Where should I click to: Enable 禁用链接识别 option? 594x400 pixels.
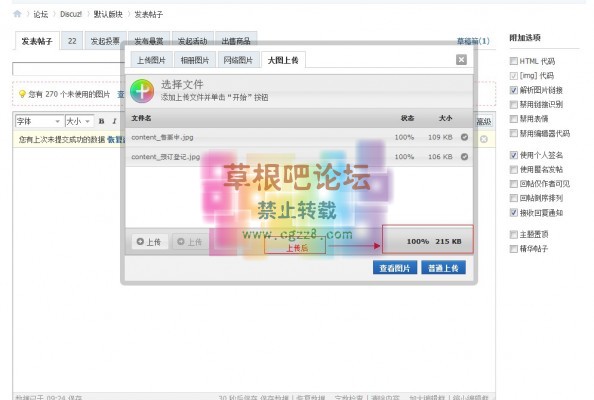(x=514, y=105)
